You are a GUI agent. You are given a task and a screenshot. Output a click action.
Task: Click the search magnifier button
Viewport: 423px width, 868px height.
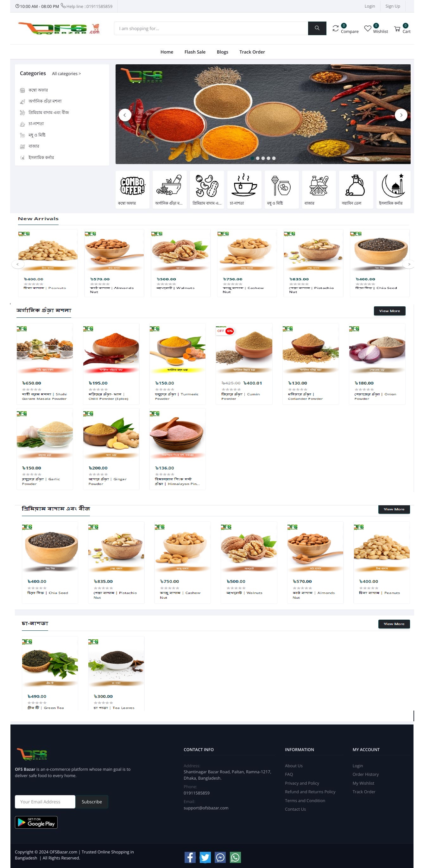click(x=317, y=28)
